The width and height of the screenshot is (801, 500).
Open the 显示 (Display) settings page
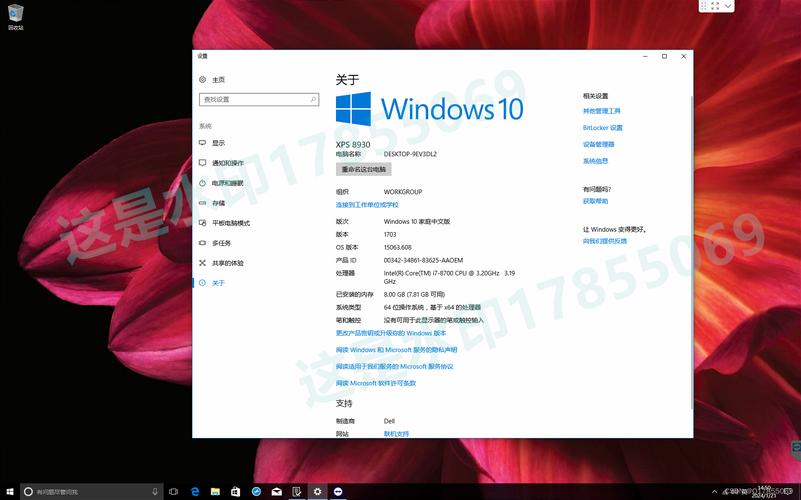point(218,143)
